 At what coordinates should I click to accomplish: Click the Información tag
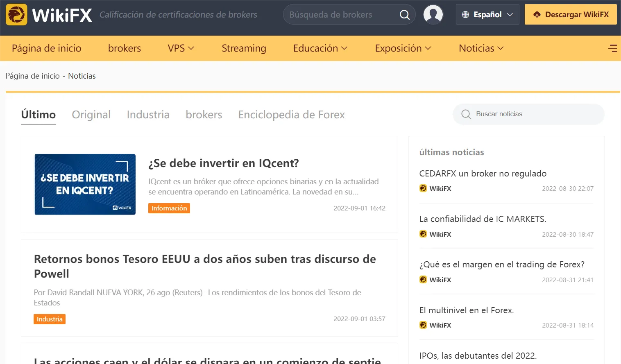tap(169, 208)
